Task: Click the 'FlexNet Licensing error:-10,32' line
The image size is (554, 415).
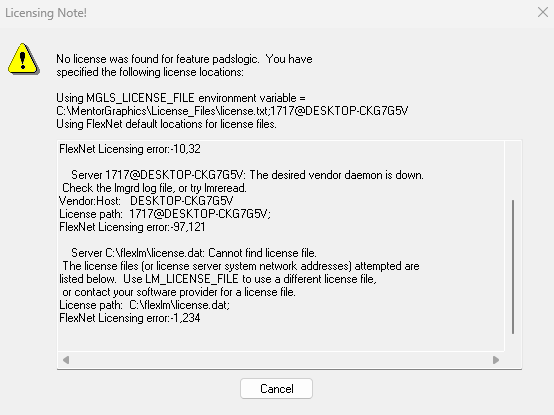Action: [130, 149]
